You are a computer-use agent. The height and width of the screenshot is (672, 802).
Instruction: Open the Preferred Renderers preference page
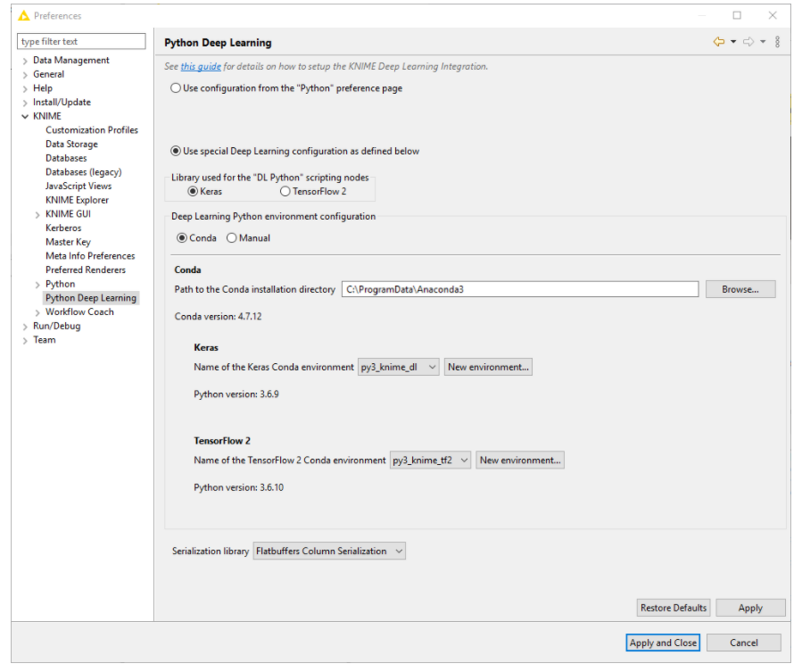(x=86, y=270)
